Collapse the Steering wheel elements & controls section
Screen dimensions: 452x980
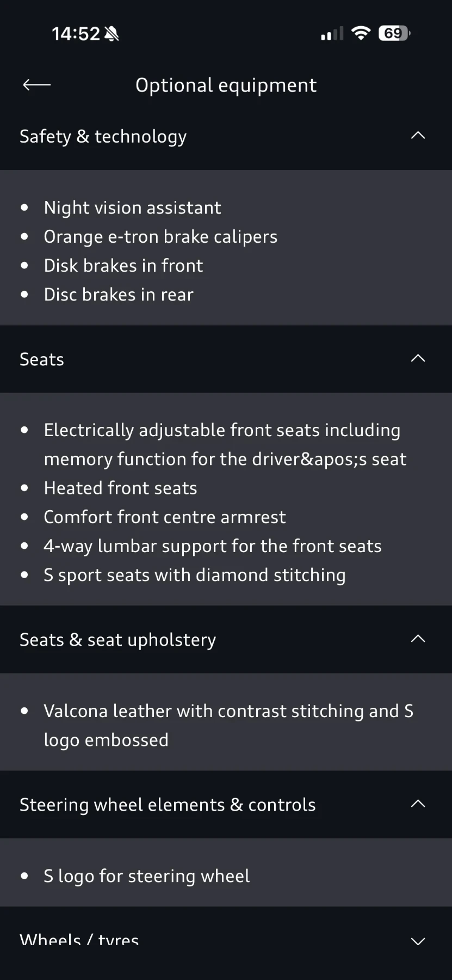coord(418,804)
